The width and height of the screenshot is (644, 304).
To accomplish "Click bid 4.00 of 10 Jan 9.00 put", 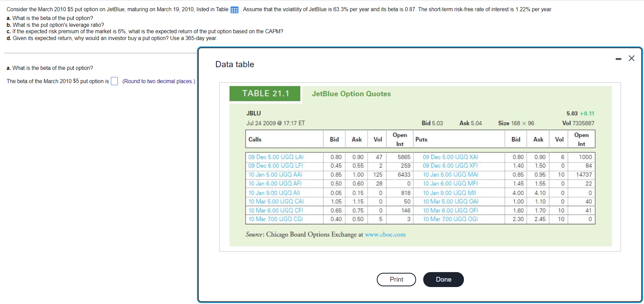I will [x=518, y=193].
